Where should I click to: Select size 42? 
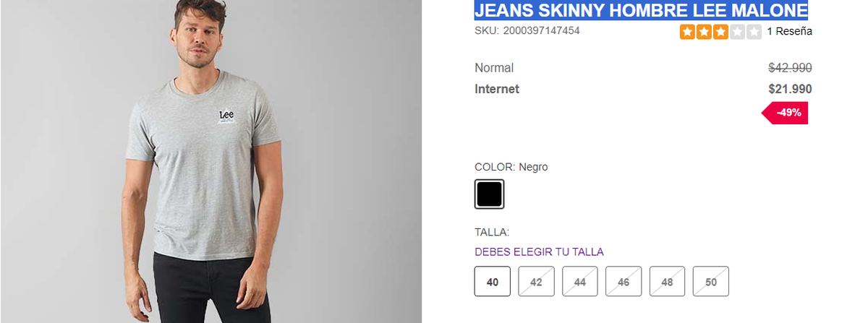(536, 281)
